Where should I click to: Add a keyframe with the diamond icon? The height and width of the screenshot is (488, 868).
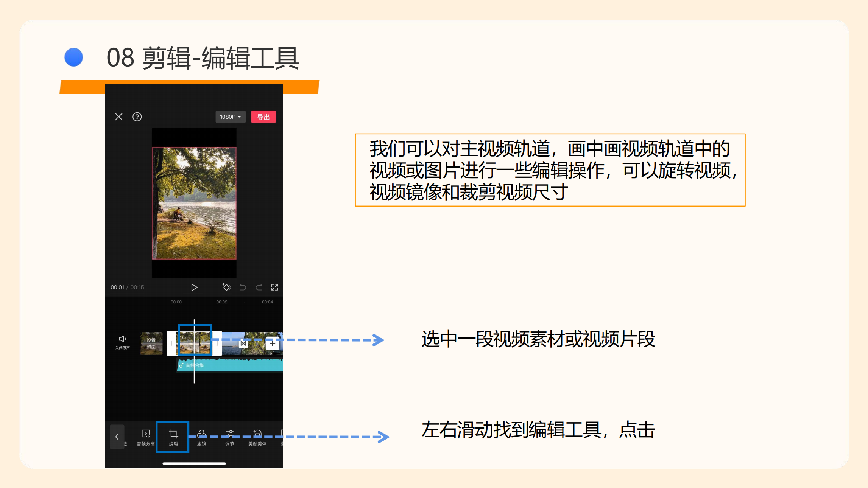tap(227, 287)
